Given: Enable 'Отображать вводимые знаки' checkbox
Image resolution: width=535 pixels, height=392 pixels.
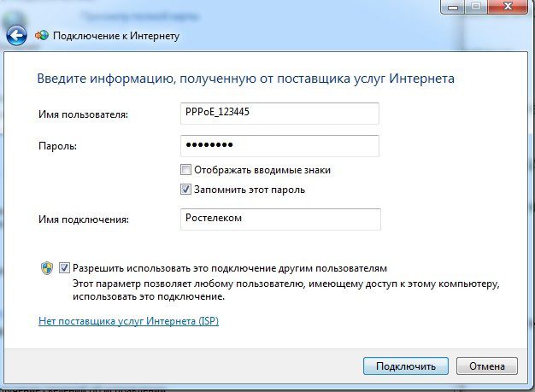Looking at the screenshot, I should pos(185,170).
